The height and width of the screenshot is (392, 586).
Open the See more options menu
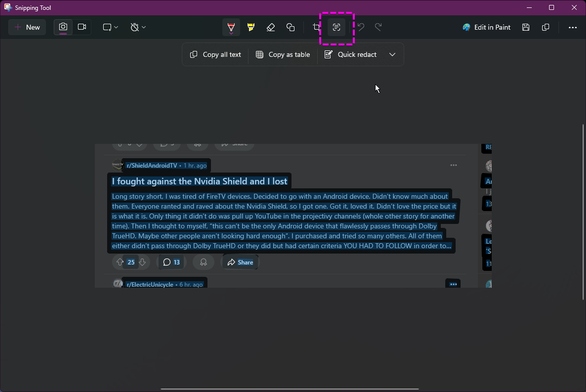(x=573, y=27)
